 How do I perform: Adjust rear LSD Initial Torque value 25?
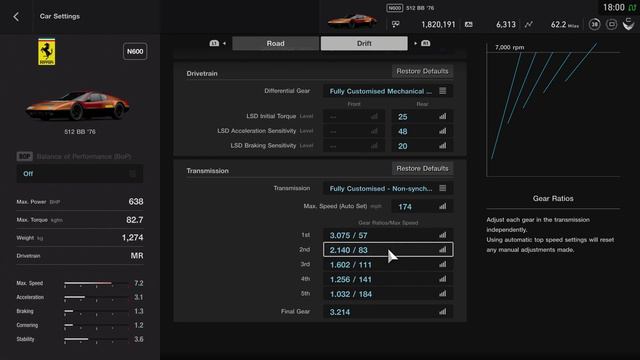422,117
